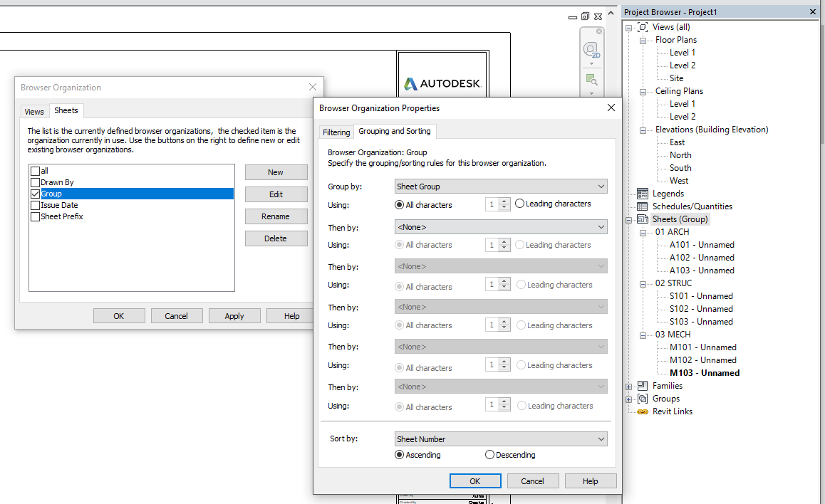825x504 pixels.
Task: Click the Families icon in Project Browser
Action: [643, 385]
